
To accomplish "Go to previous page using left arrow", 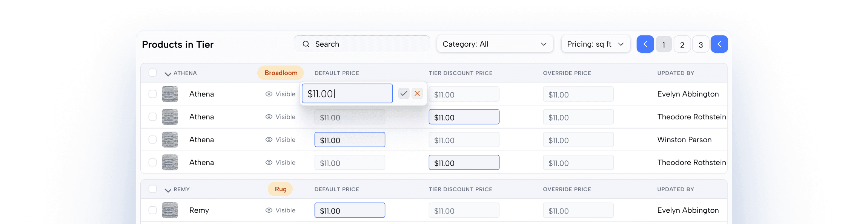I will pos(645,44).
